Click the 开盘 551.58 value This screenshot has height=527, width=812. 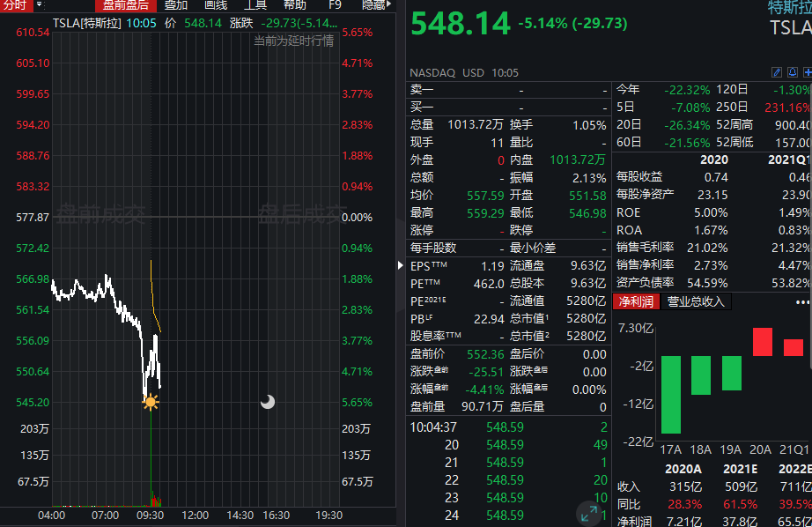click(587, 196)
